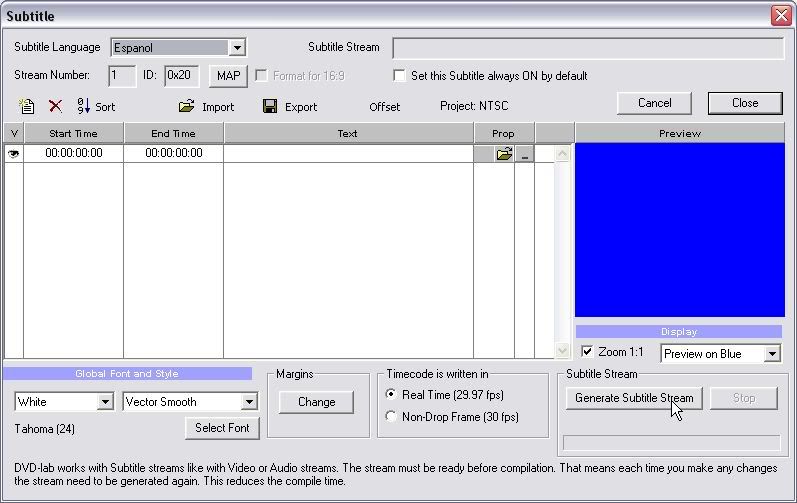Click the MAP button

[x=228, y=76]
